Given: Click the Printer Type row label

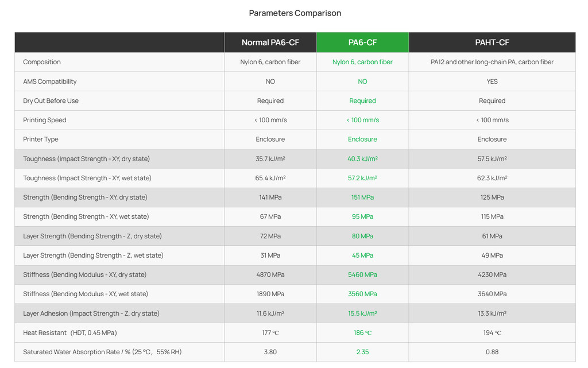Looking at the screenshot, I should coord(41,140).
